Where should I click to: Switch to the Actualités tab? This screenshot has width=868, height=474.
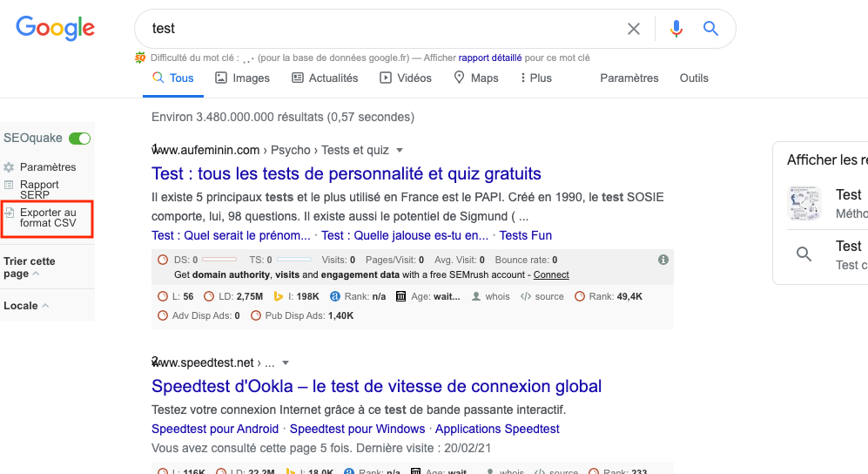[x=325, y=78]
